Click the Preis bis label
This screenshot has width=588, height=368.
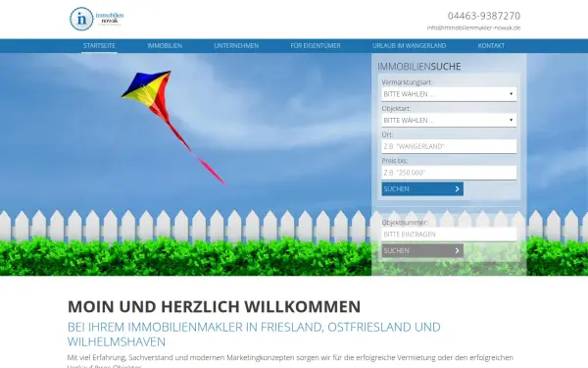pos(395,161)
